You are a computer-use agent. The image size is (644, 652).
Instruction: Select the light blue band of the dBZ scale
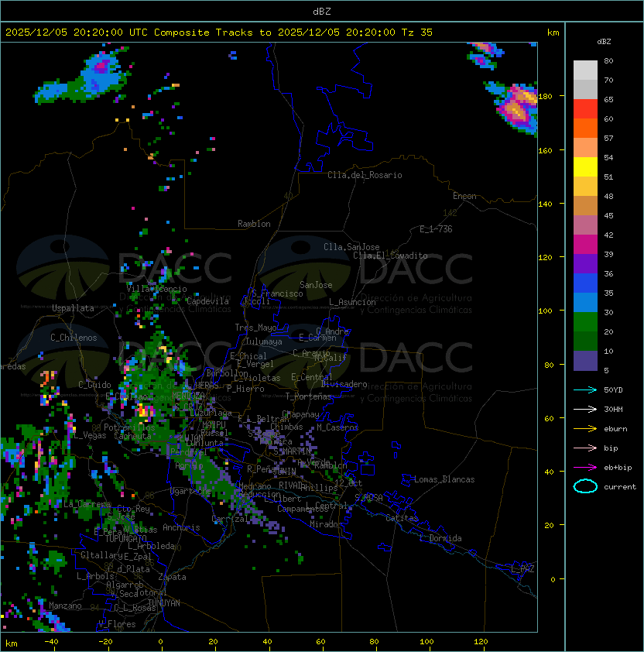[585, 302]
